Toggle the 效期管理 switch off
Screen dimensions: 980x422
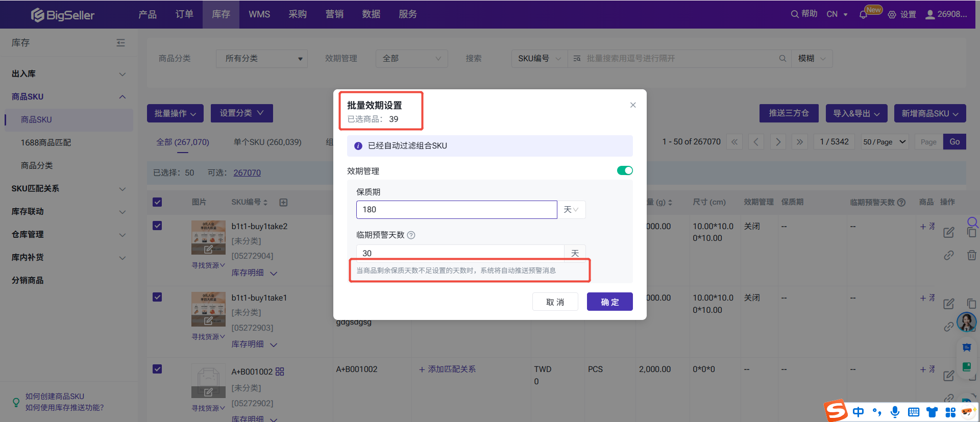click(x=625, y=170)
